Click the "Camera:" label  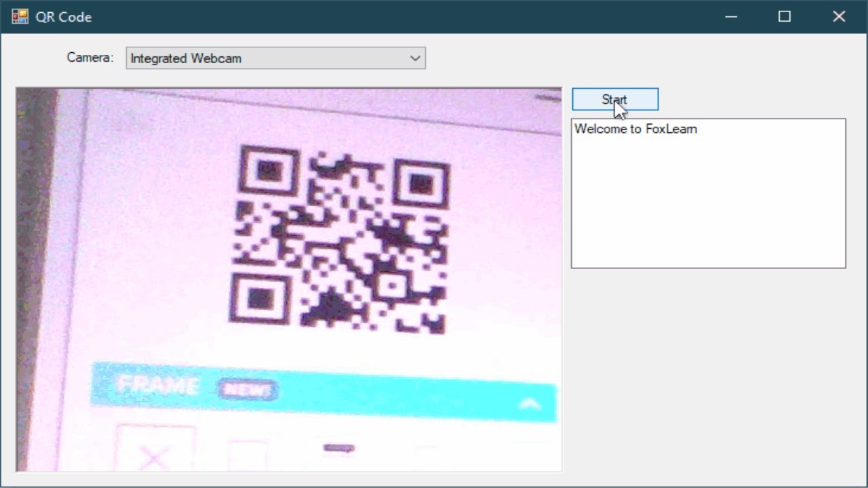point(90,58)
